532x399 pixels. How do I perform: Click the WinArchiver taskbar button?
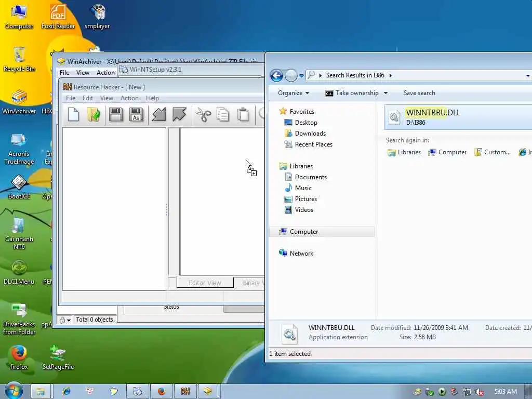point(208,391)
